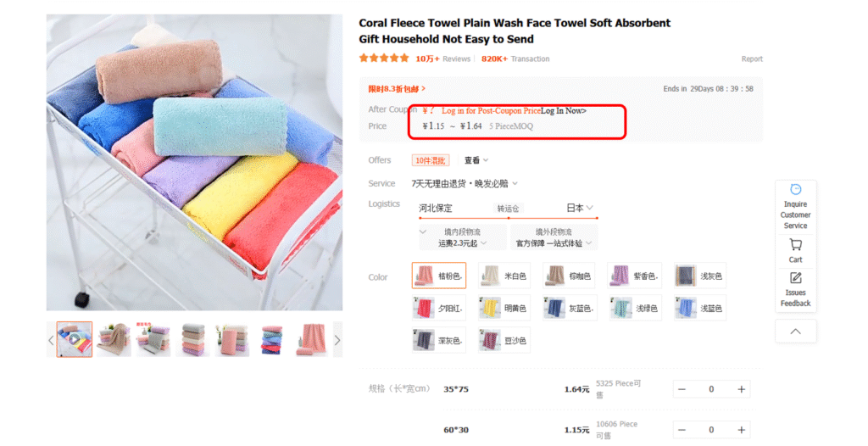Viewport: 868px width, 446px height.
Task: Increase quantity for 35*75 size
Action: (741, 389)
